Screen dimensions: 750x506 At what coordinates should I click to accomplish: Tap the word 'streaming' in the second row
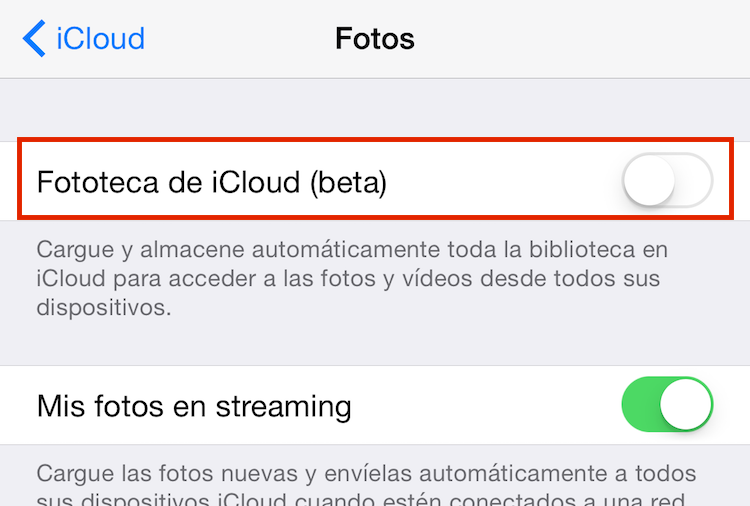(284, 407)
